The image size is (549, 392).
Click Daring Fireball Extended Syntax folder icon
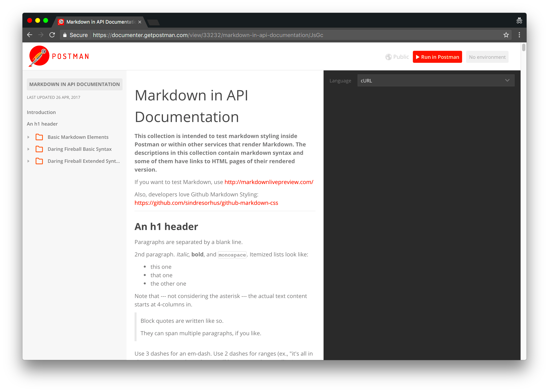pyautogui.click(x=39, y=161)
